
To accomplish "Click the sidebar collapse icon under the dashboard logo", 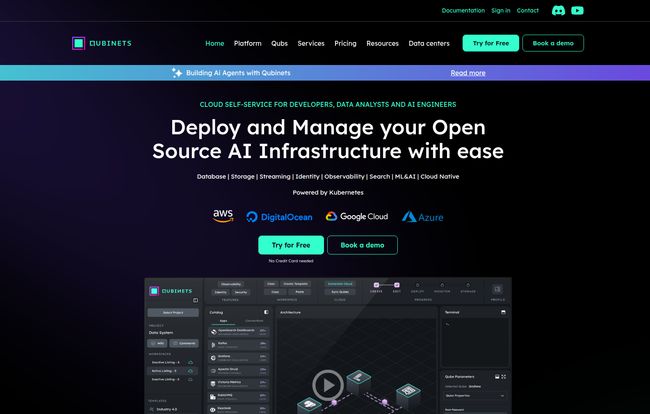I will click(195, 300).
